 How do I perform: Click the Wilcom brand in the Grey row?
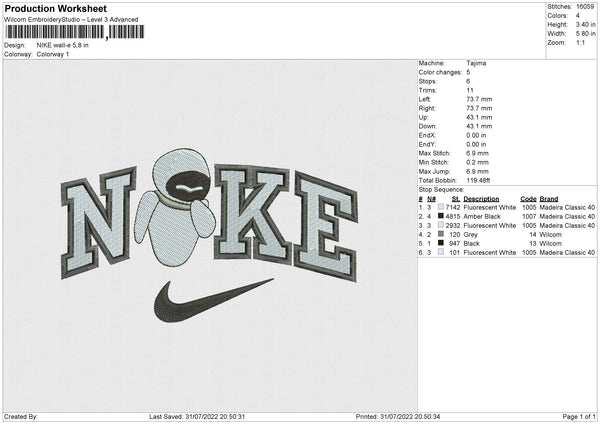click(x=550, y=235)
